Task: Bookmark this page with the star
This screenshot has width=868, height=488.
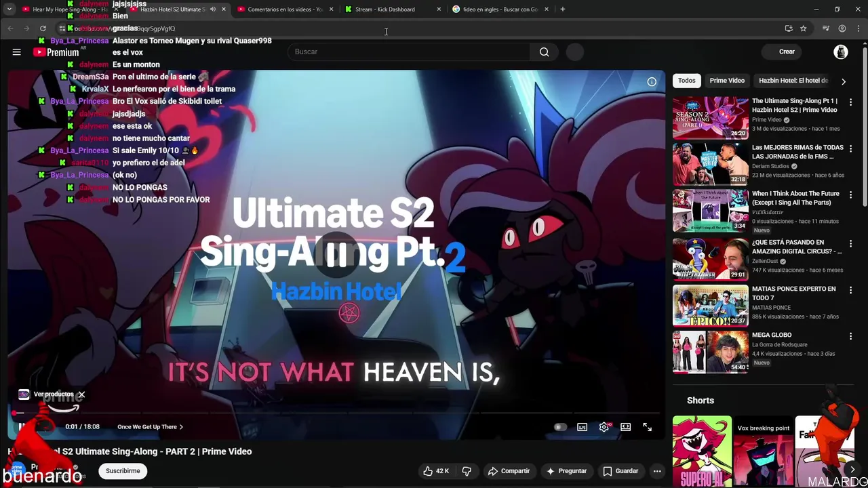Action: (803, 28)
